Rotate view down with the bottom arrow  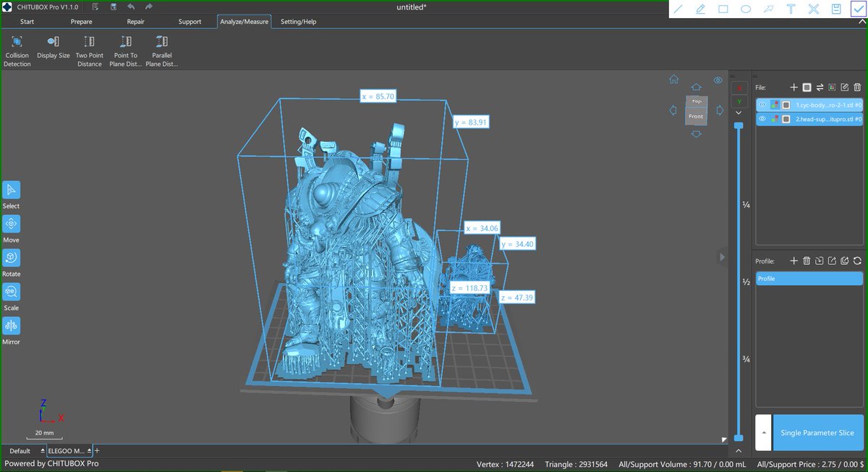(x=696, y=134)
